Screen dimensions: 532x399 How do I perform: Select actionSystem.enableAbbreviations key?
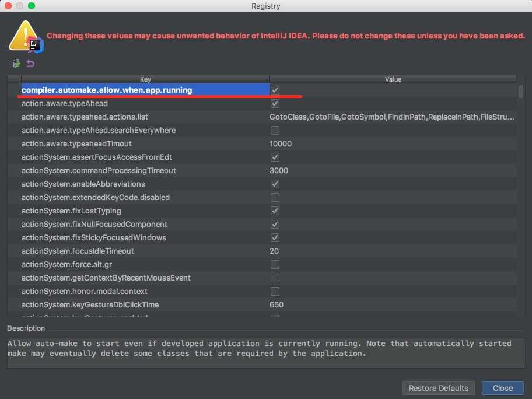[x=83, y=184]
